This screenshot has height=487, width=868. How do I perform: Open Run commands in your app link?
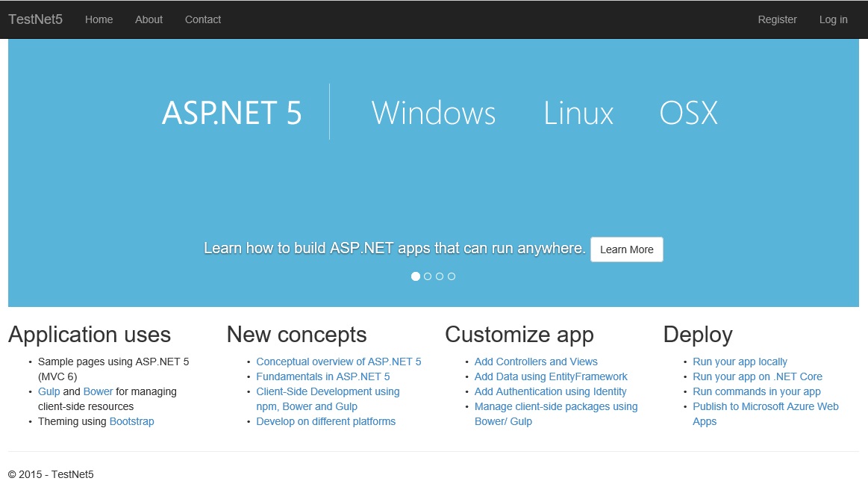[x=757, y=391]
